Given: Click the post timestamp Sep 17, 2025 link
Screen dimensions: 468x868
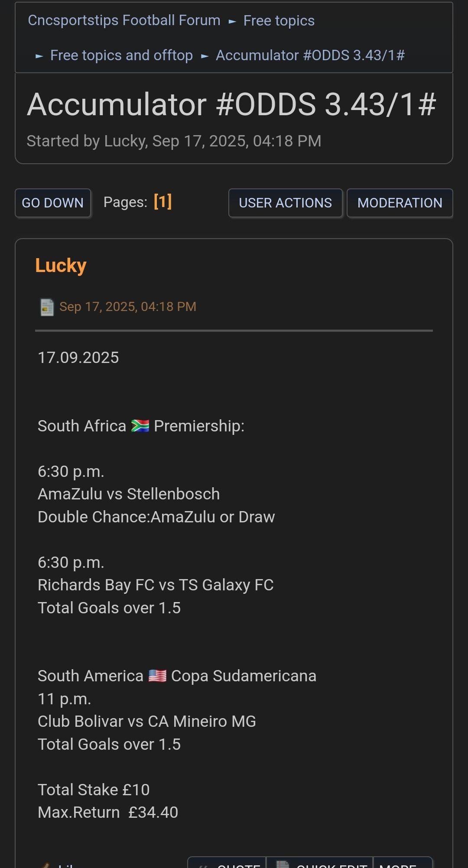Looking at the screenshot, I should [x=127, y=307].
